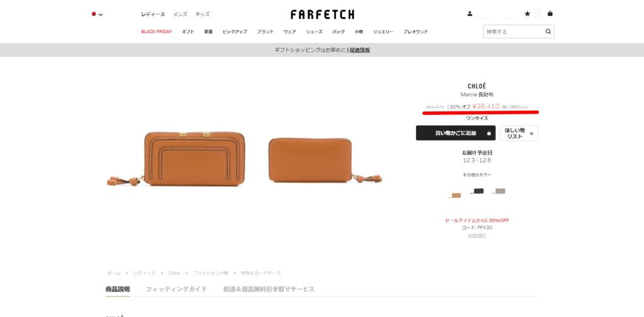
Task: Open the バッグ menu item
Action: (x=338, y=32)
